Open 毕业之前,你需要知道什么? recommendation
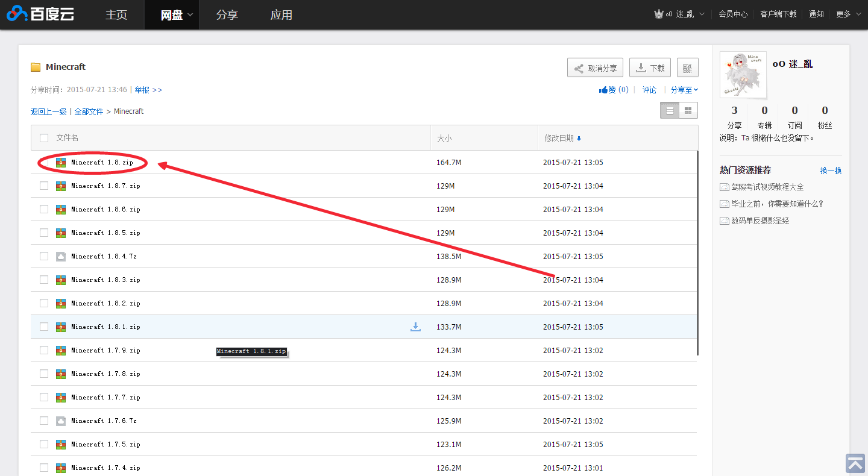The image size is (868, 476). (777, 204)
